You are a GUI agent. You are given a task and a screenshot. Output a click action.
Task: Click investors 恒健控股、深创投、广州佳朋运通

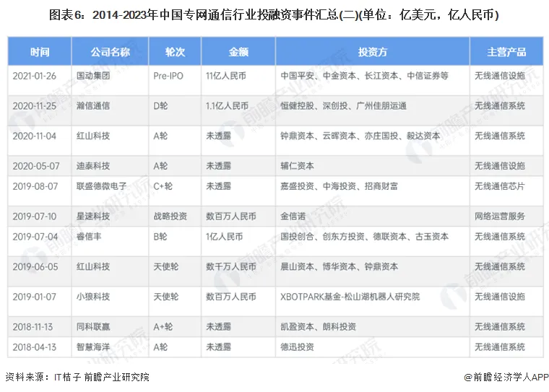(343, 105)
